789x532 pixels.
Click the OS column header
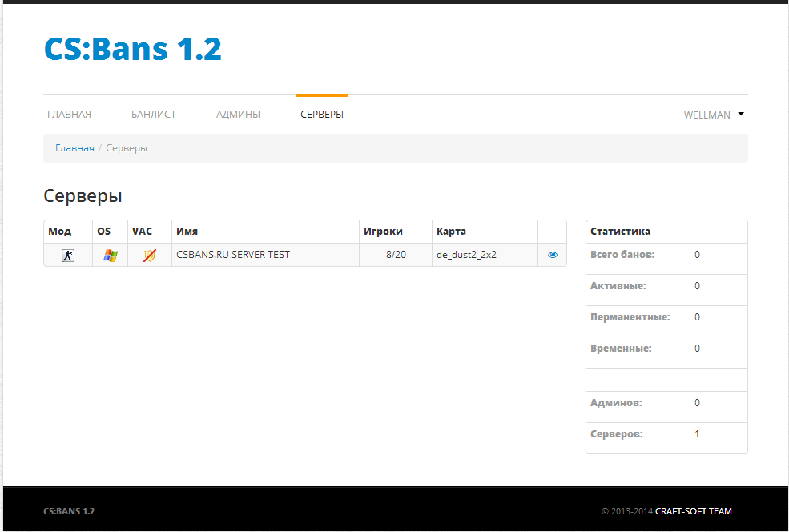click(103, 232)
